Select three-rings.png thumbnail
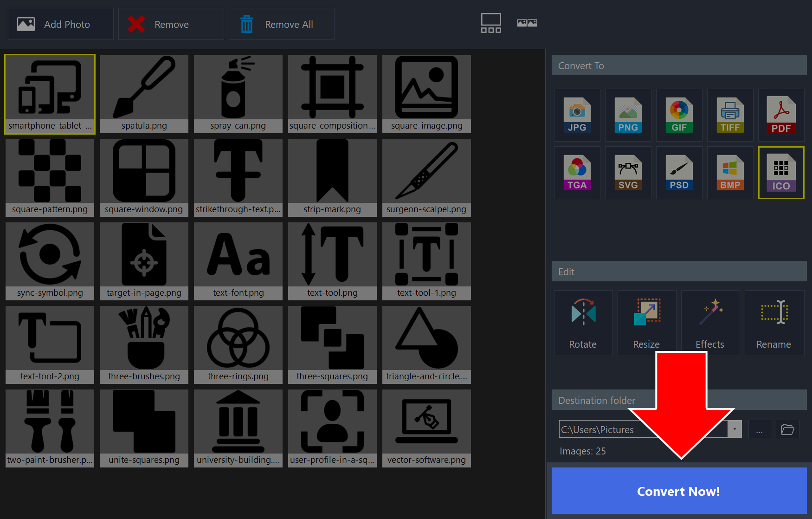The height and width of the screenshot is (519, 812). pyautogui.click(x=238, y=345)
